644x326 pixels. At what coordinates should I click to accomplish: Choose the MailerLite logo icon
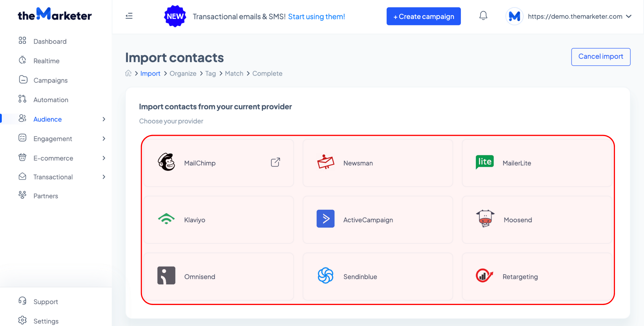(x=485, y=162)
